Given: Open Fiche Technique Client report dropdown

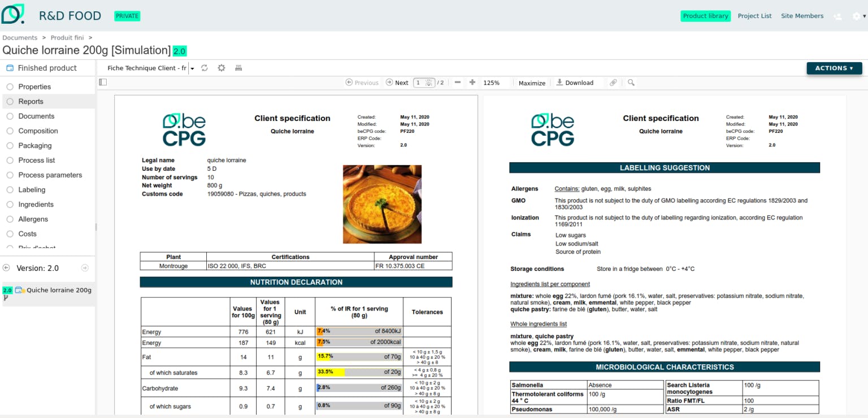Looking at the screenshot, I should (151, 68).
